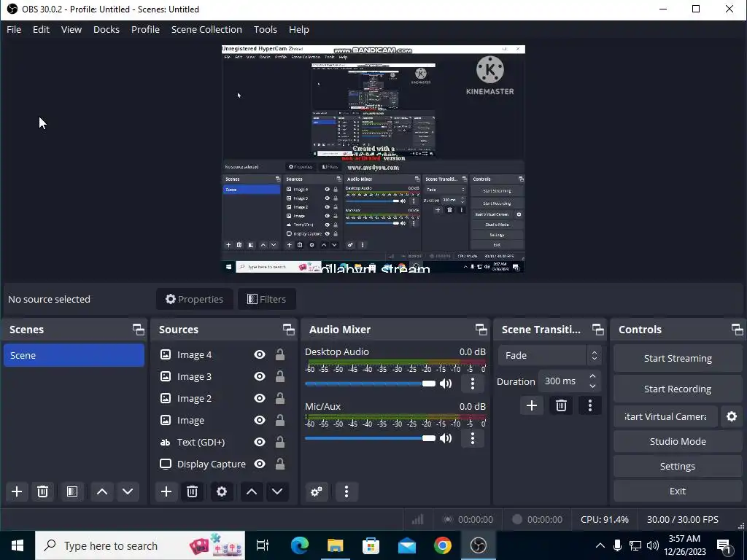Open advanced audio properties gears icon
Viewport: 747px width, 560px height.
pyautogui.click(x=317, y=491)
